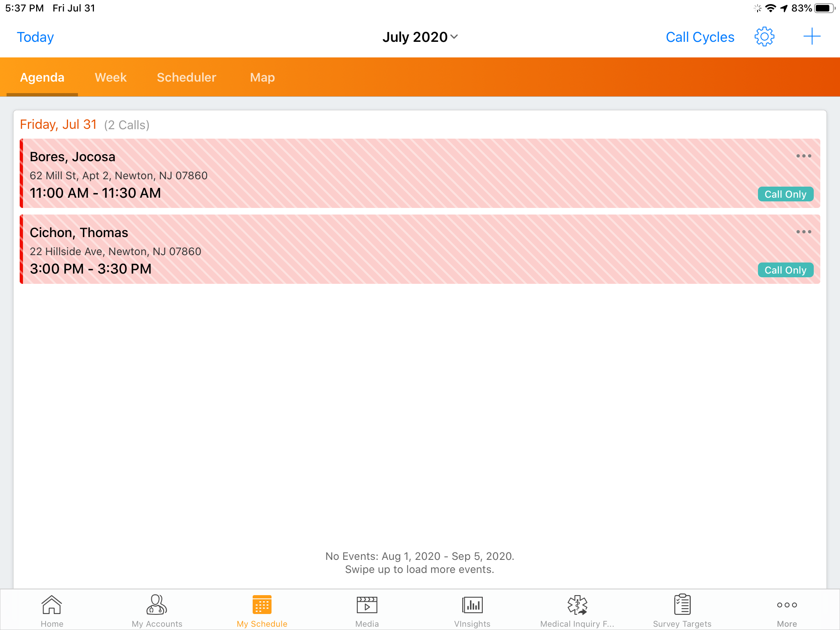Tap the Today link

pyautogui.click(x=35, y=37)
